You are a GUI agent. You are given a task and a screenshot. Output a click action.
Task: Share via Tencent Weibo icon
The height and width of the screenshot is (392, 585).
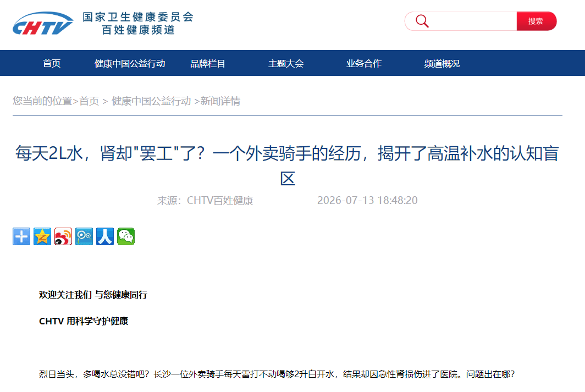click(84, 236)
